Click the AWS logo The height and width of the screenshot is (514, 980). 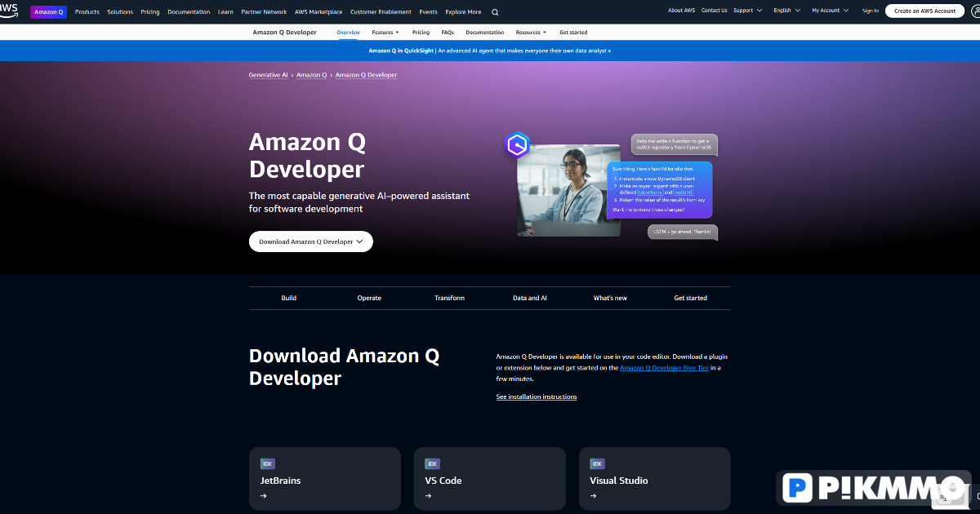click(x=10, y=10)
